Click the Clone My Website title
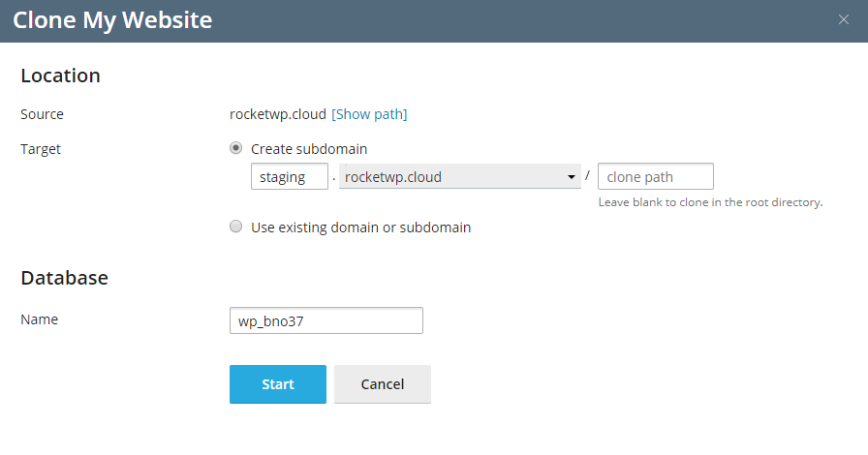This screenshot has width=868, height=455. click(x=112, y=20)
